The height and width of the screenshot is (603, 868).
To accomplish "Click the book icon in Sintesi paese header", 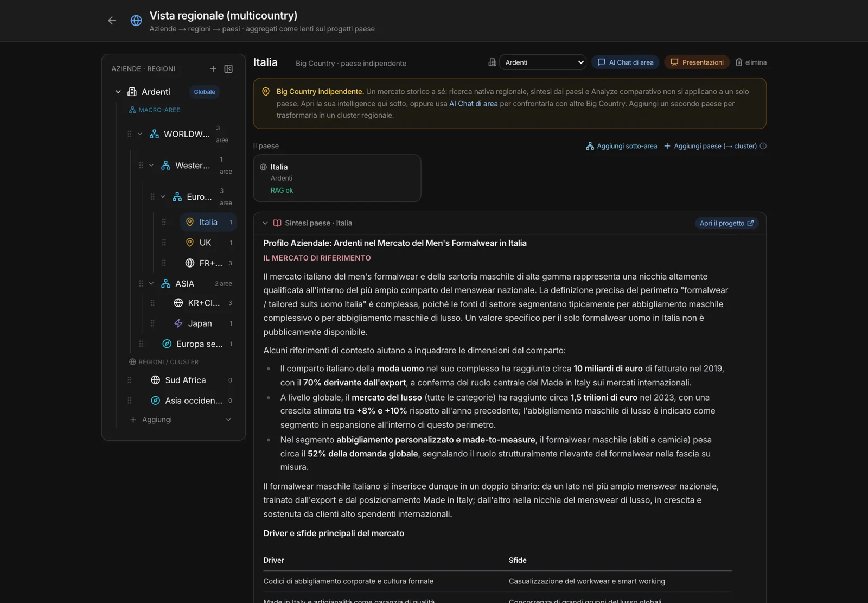I will click(277, 223).
